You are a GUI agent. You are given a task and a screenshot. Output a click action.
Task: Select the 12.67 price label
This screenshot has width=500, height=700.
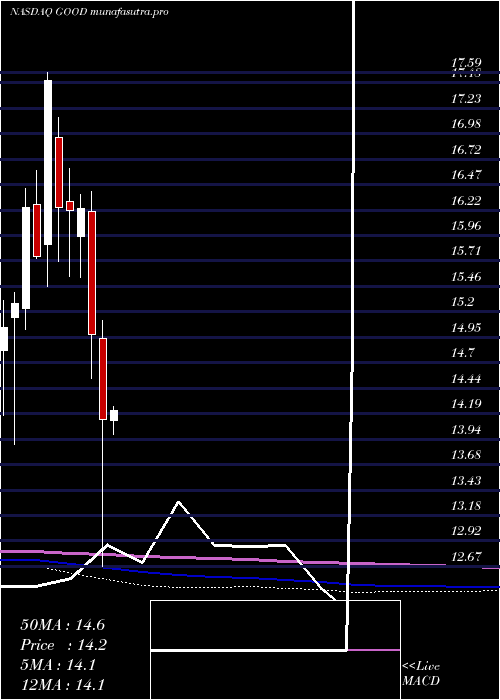click(466, 557)
